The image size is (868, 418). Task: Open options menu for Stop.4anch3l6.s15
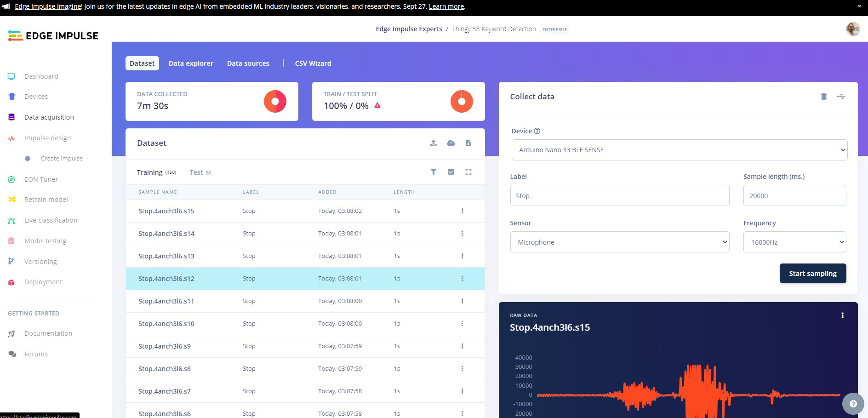tap(462, 211)
